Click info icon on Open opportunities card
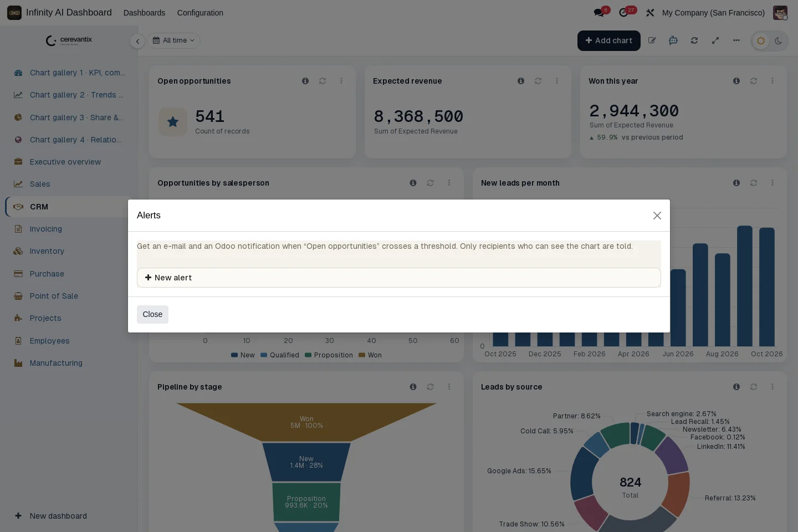 (x=305, y=81)
